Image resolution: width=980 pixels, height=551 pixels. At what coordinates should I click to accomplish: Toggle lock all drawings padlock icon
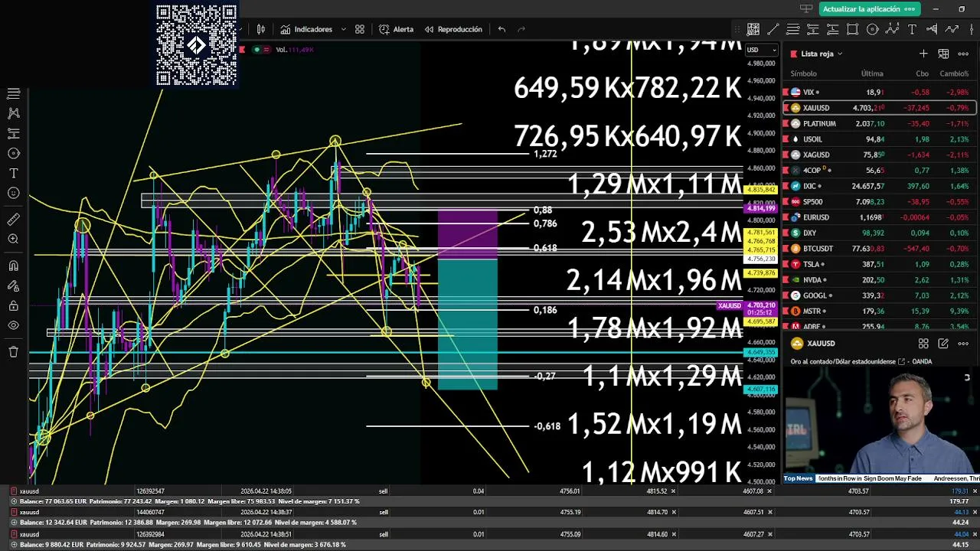[13, 305]
